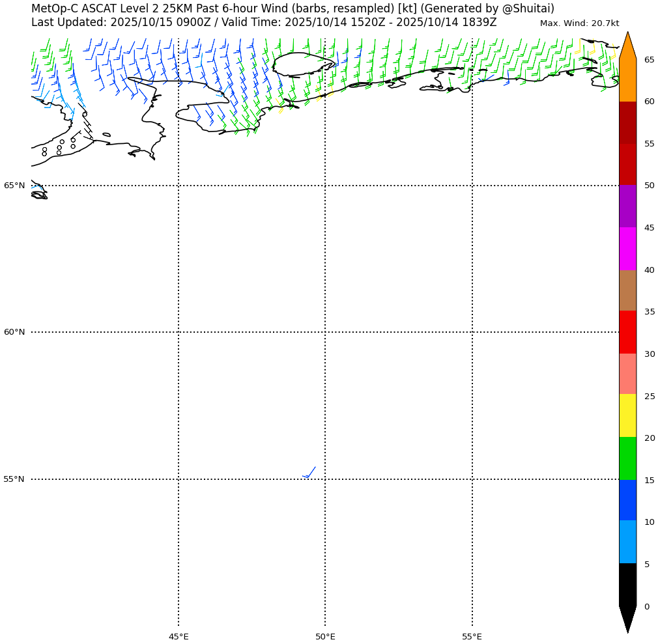The image size is (658, 644).
Task: Click the 65°N latitude axis label
Action: click(14, 186)
